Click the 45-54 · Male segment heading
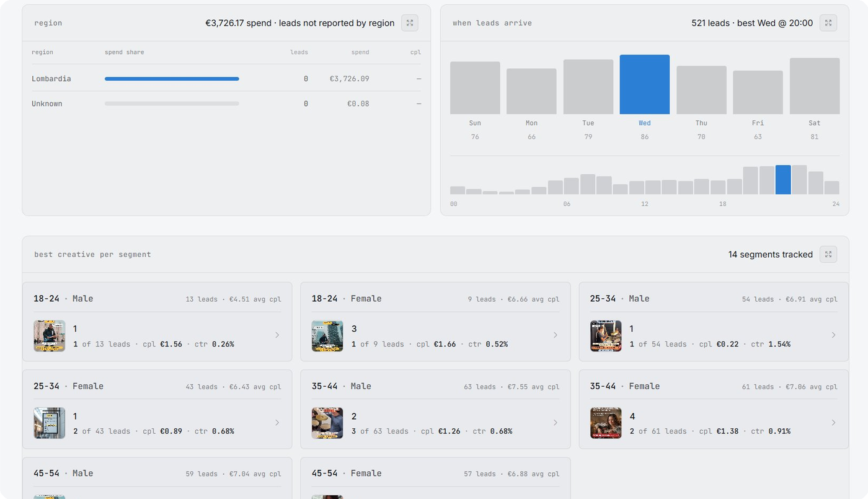 (x=63, y=473)
